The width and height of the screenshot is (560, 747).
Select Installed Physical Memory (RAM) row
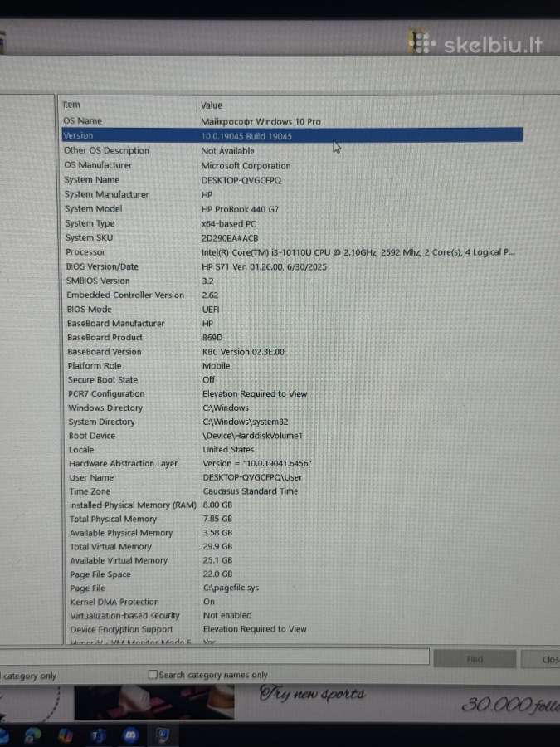point(292,505)
